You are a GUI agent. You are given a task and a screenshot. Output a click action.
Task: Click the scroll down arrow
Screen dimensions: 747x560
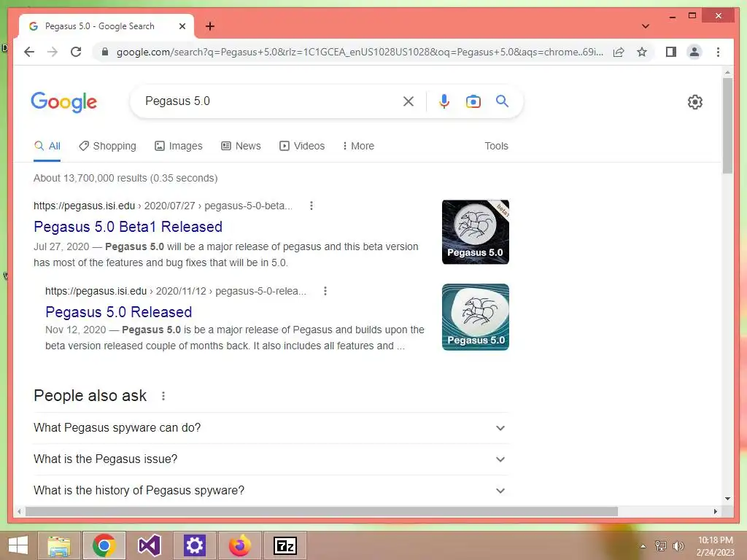click(x=727, y=499)
